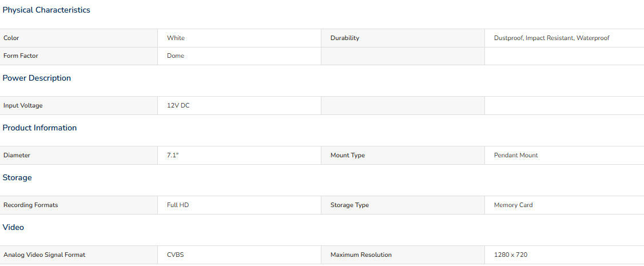Select the White color value
The width and height of the screenshot is (644, 266).
pos(176,38)
